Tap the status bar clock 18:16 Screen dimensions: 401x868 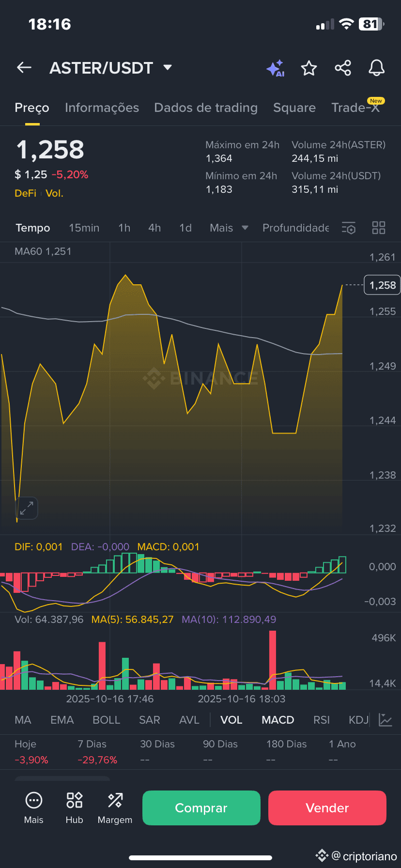click(x=50, y=24)
